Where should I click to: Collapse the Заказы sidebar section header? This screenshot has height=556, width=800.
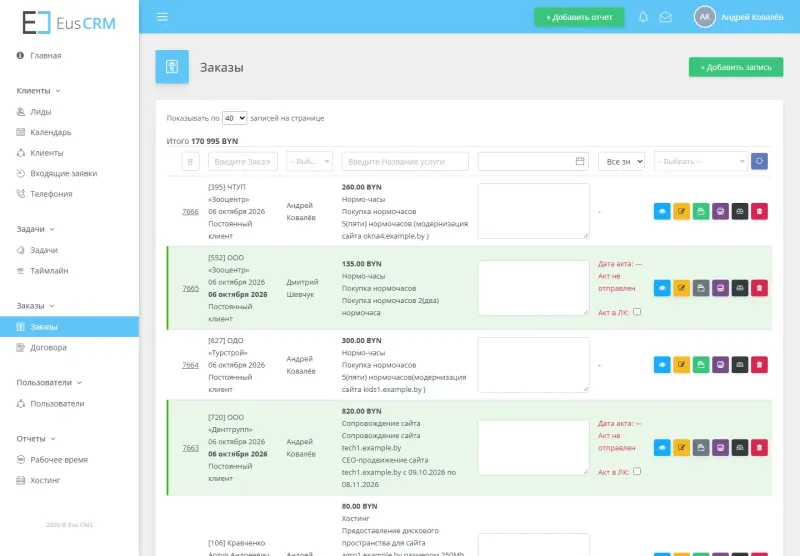(x=35, y=306)
